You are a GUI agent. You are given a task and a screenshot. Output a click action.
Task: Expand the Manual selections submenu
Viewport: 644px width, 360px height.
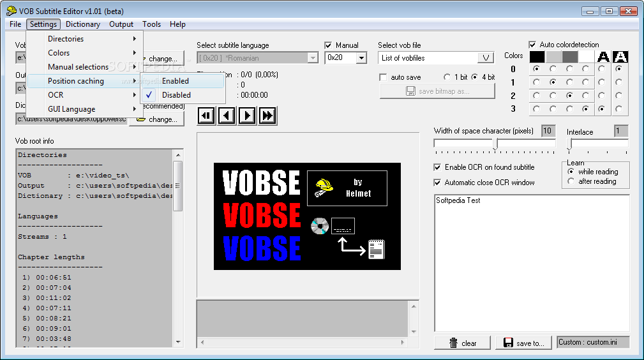point(85,66)
